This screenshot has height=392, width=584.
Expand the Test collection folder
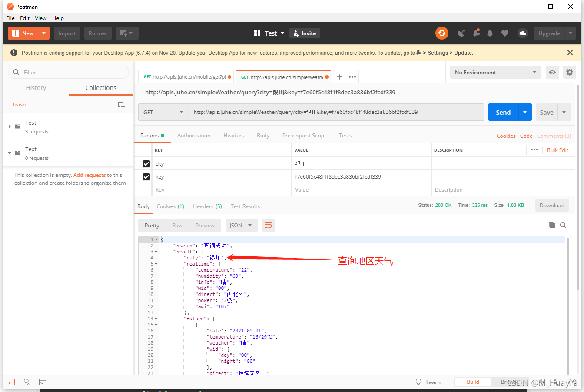pos(10,126)
